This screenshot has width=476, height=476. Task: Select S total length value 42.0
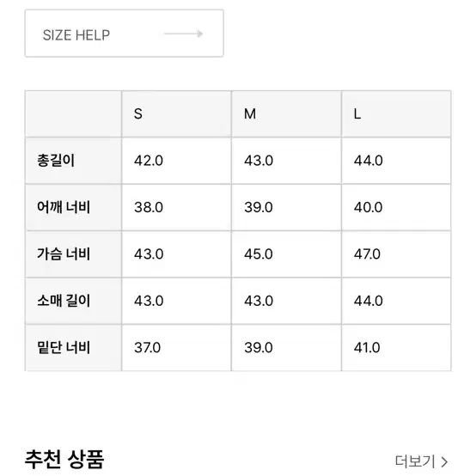149,161
